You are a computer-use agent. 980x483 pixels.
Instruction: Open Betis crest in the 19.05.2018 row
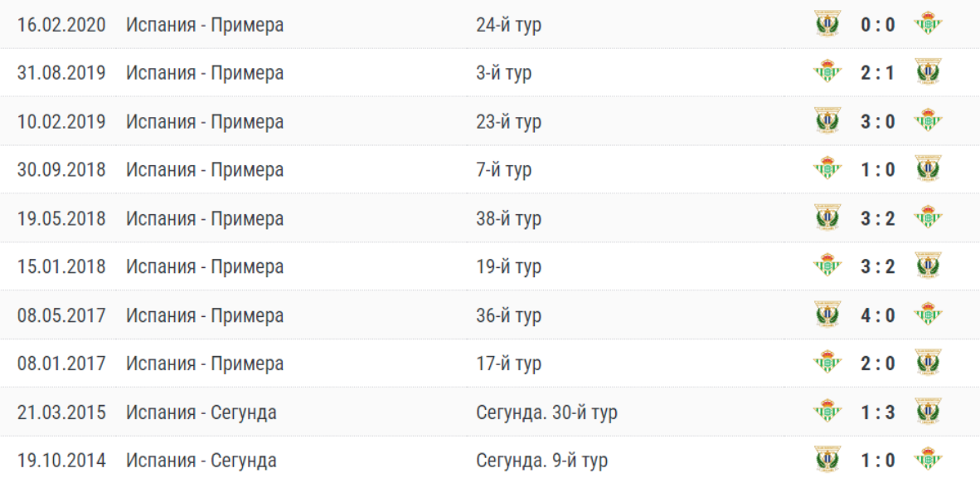[928, 218]
